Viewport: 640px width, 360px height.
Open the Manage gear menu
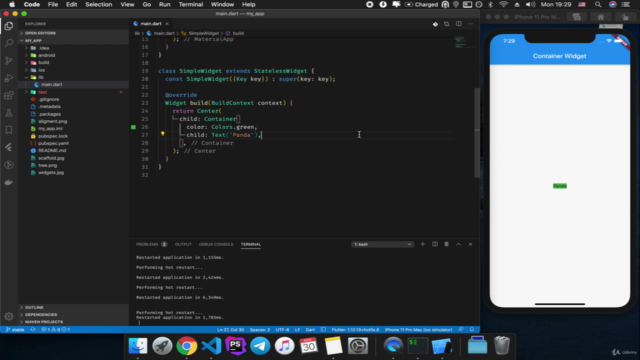[9, 316]
